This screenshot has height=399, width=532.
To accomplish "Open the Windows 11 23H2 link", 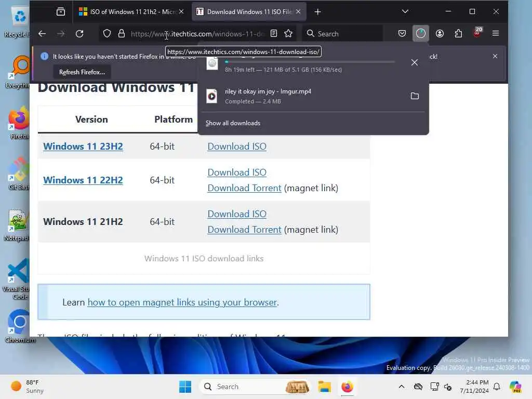I will coord(83,146).
